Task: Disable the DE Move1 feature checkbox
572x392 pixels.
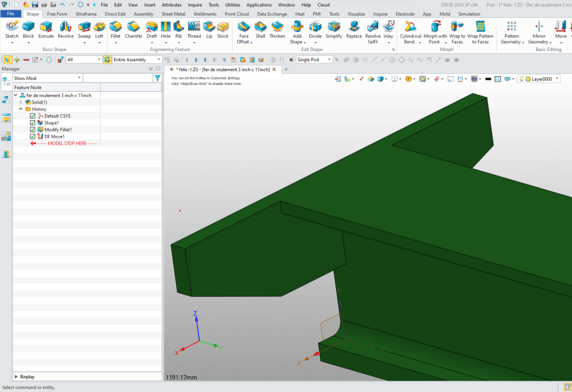Action: [32, 136]
